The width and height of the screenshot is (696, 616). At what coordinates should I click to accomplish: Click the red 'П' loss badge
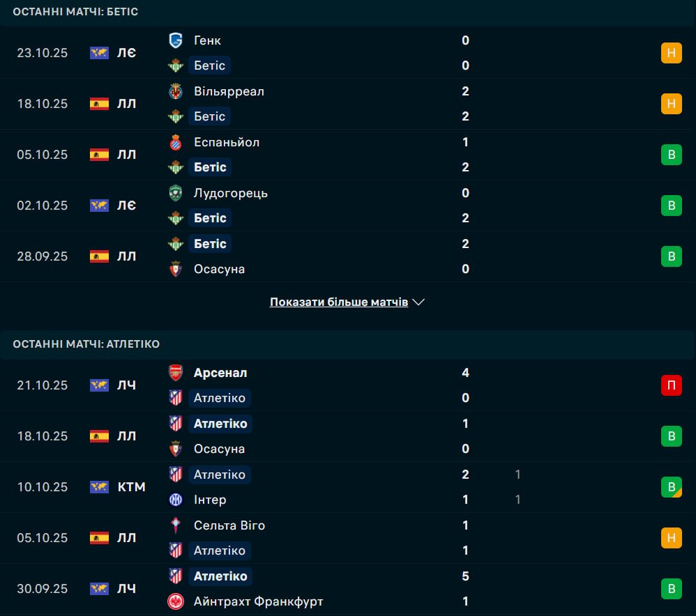(671, 385)
